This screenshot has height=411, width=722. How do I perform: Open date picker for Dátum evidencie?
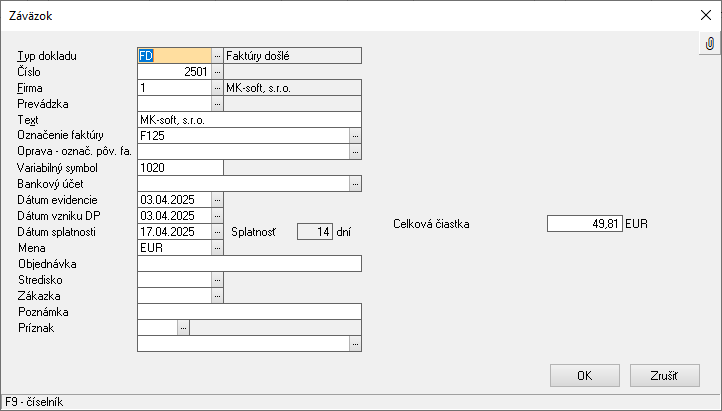pyautogui.click(x=217, y=200)
